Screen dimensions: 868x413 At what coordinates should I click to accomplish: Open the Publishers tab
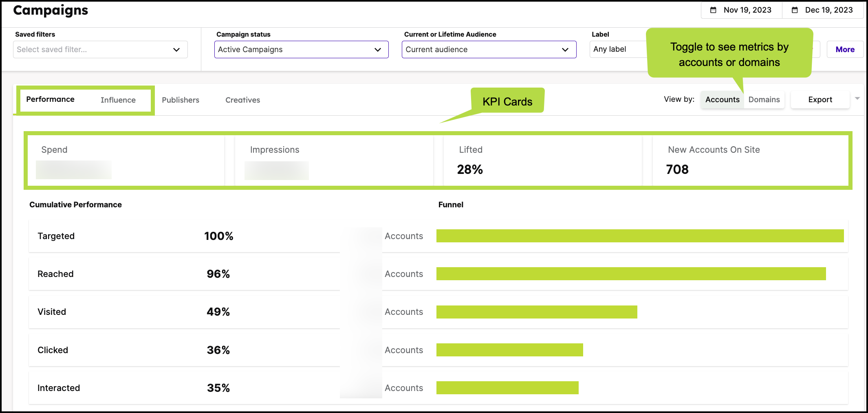(x=180, y=100)
